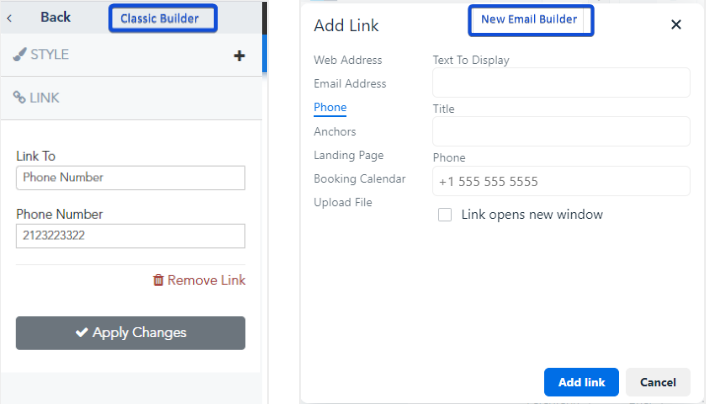Select the Web Address link type
The height and width of the screenshot is (404, 708).
[347, 60]
